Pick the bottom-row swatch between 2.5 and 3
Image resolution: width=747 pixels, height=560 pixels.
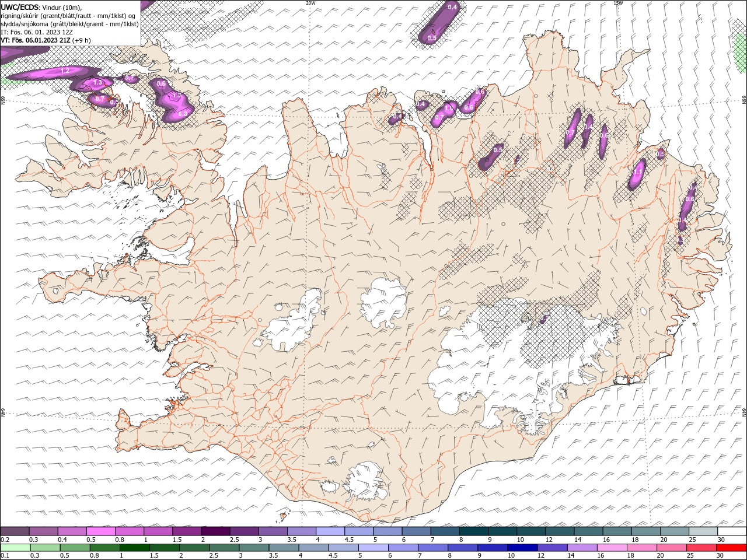[224, 548]
